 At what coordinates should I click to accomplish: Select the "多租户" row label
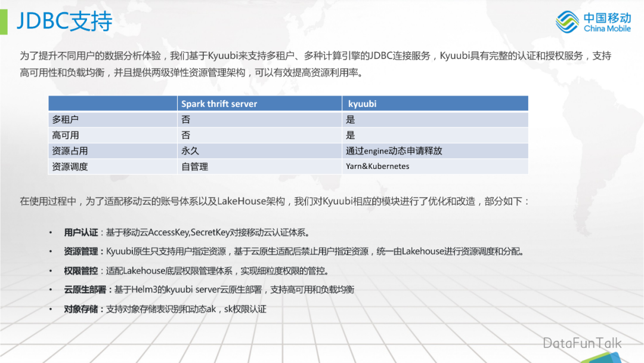(x=65, y=119)
